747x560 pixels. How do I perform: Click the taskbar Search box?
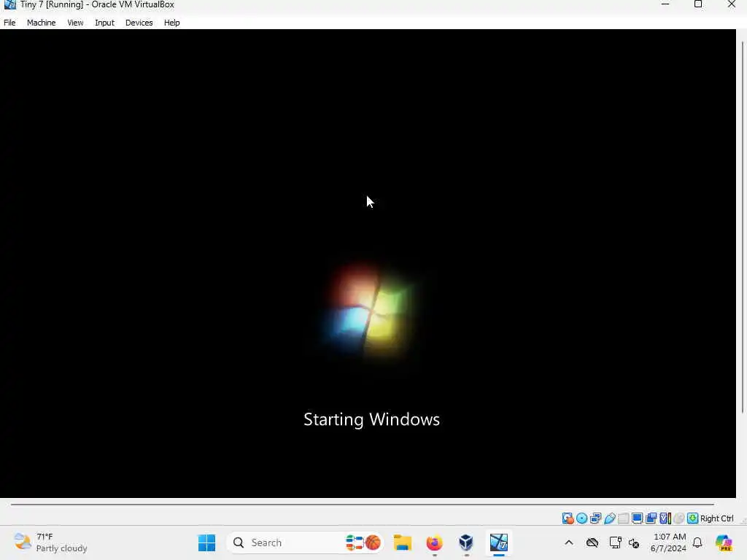tap(305, 542)
